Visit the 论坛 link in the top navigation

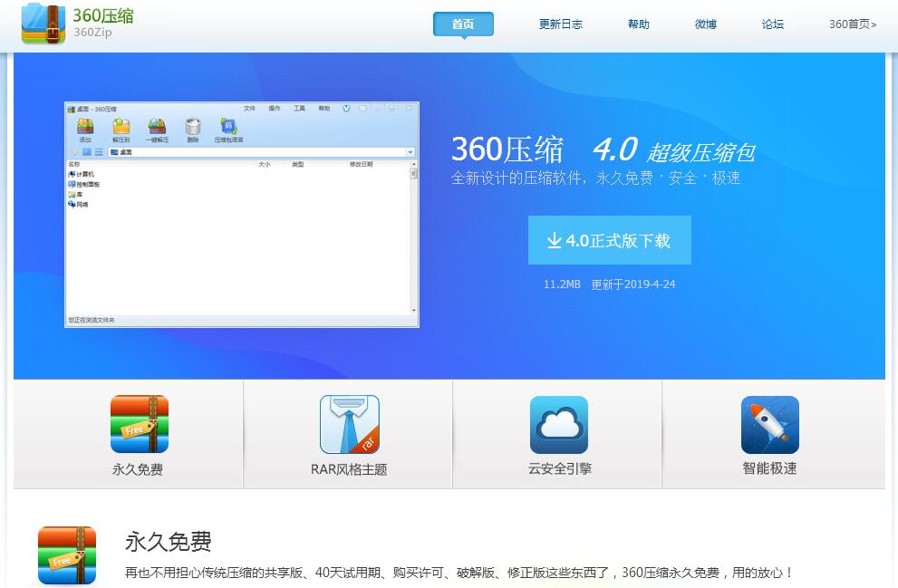pos(773,24)
